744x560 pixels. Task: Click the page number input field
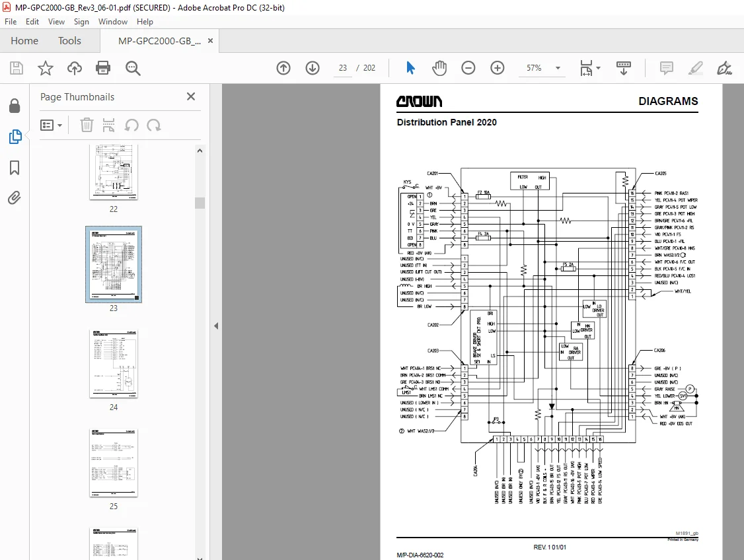coord(342,68)
